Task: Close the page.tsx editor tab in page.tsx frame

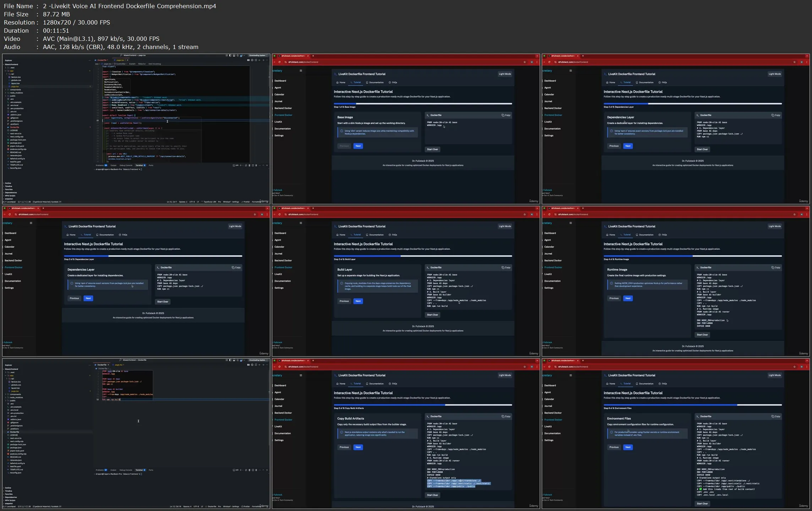Action: click(127, 60)
